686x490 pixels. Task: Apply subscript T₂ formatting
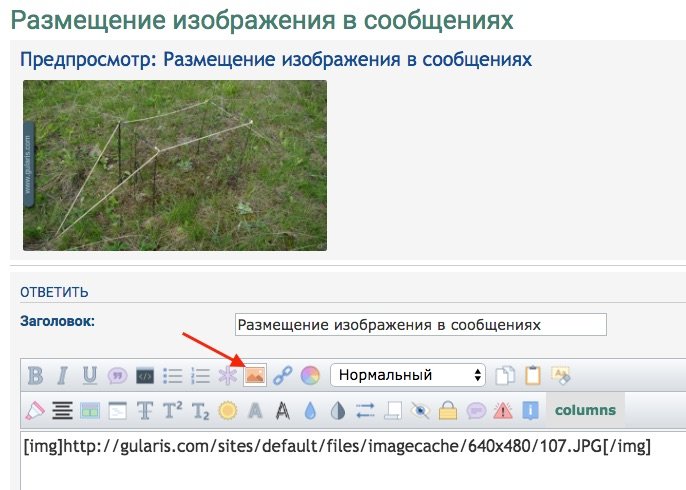tap(200, 410)
